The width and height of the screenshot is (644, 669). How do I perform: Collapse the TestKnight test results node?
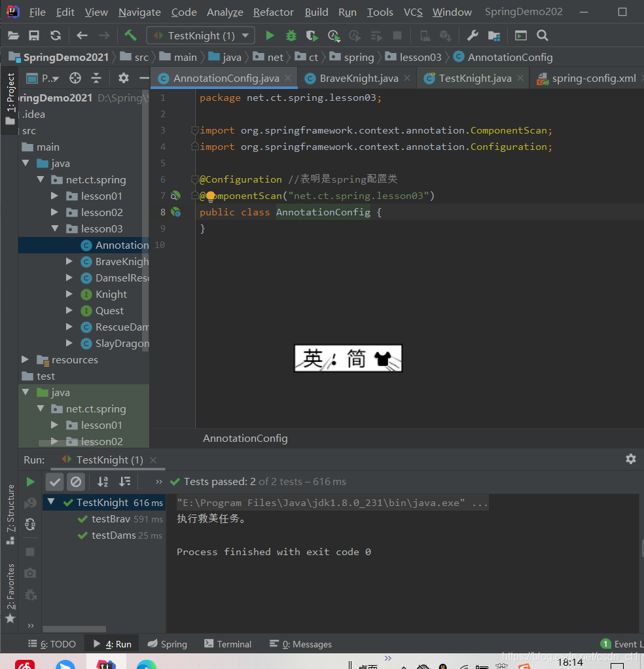(x=51, y=502)
